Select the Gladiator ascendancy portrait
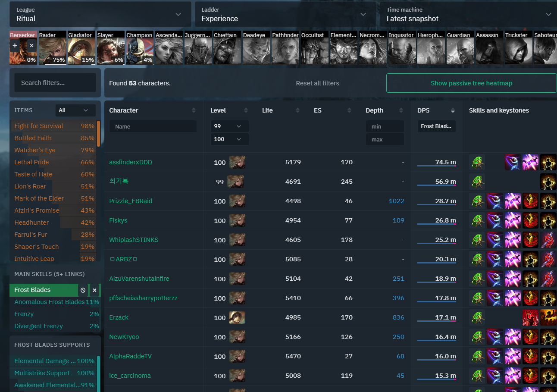The height and width of the screenshot is (392, 557). [81, 48]
